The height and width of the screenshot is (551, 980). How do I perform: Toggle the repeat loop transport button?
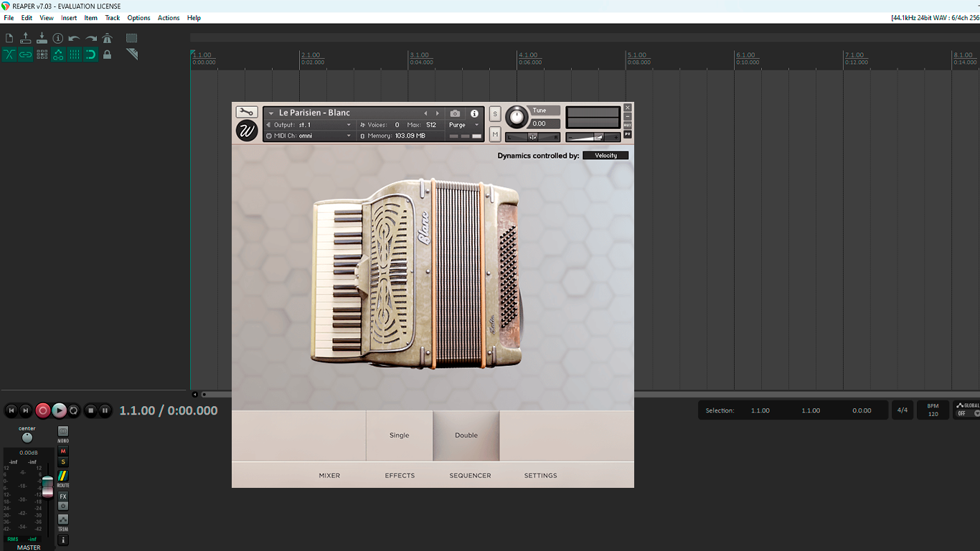click(74, 410)
